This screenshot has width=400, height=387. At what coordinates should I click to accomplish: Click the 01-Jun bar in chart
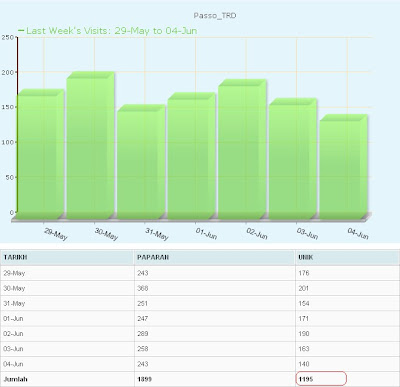point(192,156)
